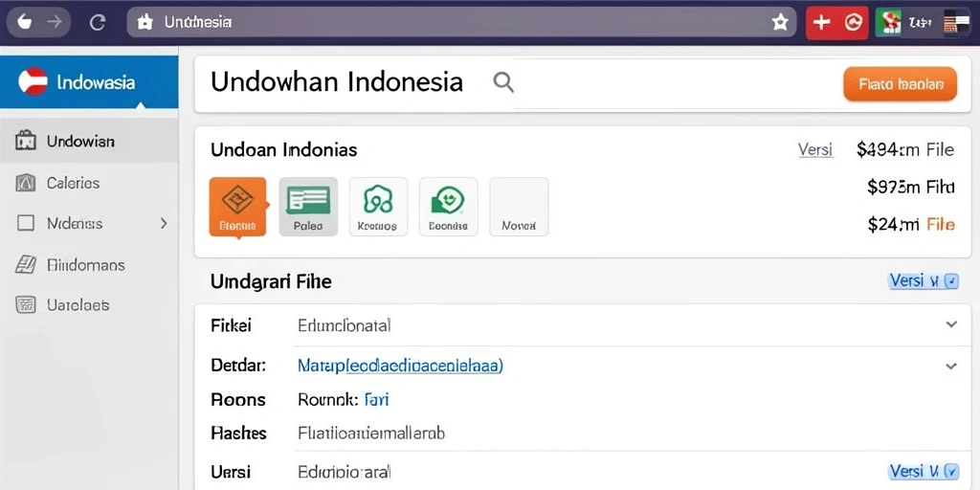Tick the Mdenes square checkbox icon
980x490 pixels.
25,223
